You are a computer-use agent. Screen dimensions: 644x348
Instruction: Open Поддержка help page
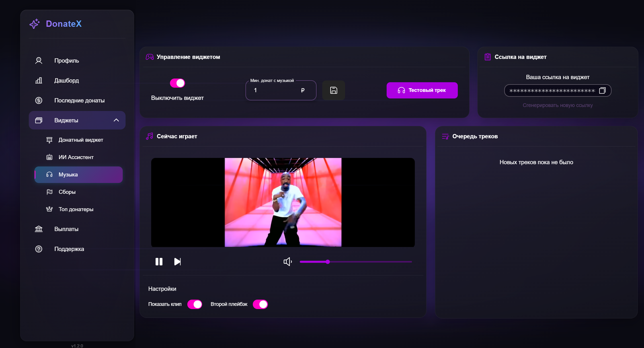[77, 249]
